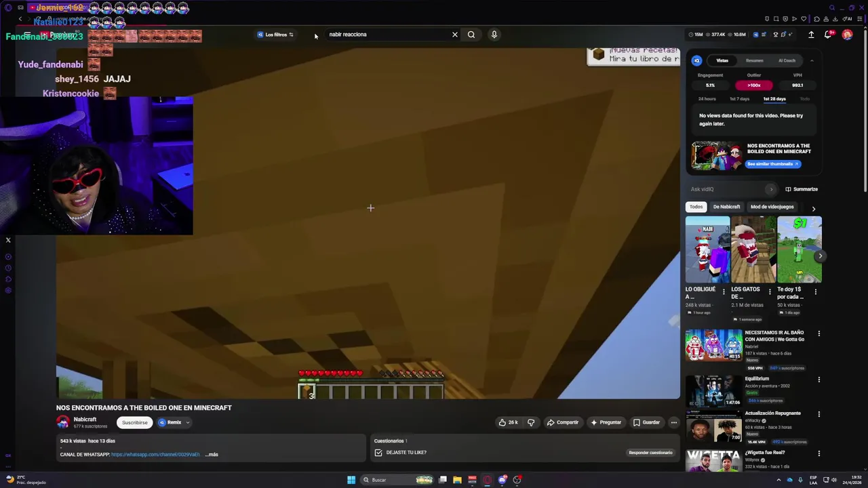Click the Compartir share button
Image resolution: width=868 pixels, height=488 pixels.
pyautogui.click(x=562, y=423)
